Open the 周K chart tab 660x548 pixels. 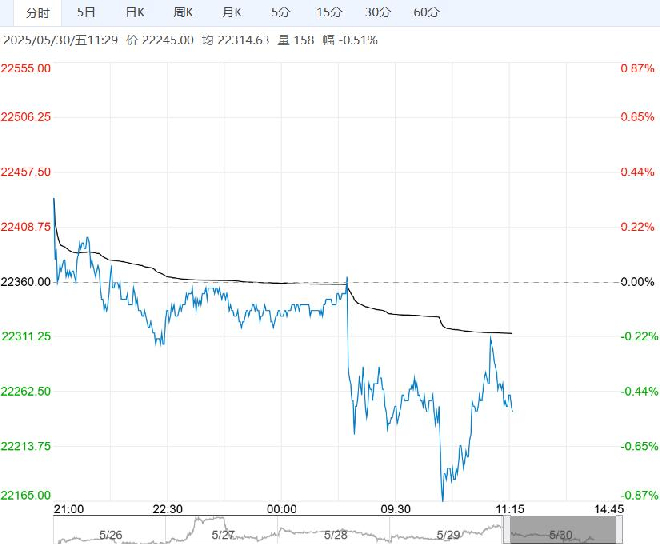184,12
